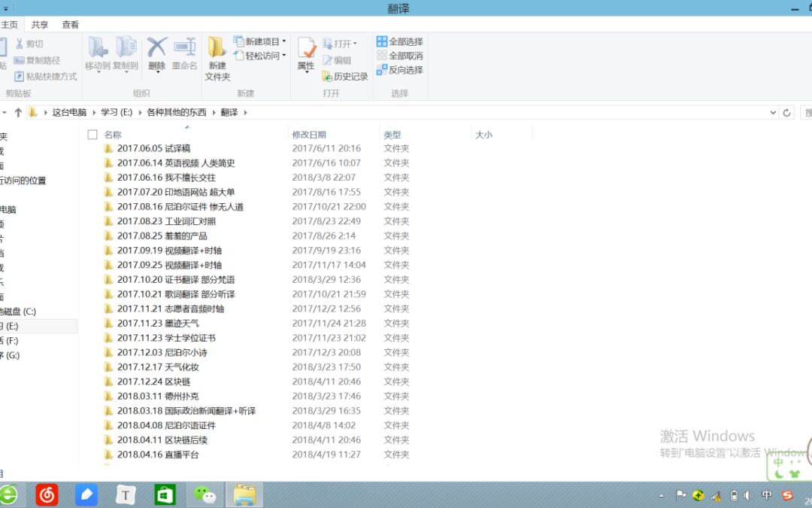The image size is (812, 508).
Task: Switch to the 主页 ribbon tab
Action: (9, 25)
